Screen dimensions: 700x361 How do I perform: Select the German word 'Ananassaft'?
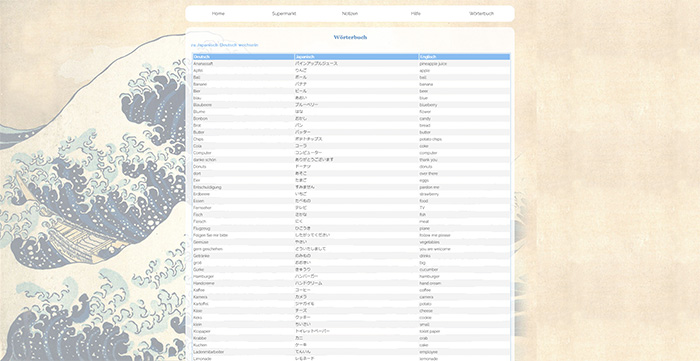203,64
